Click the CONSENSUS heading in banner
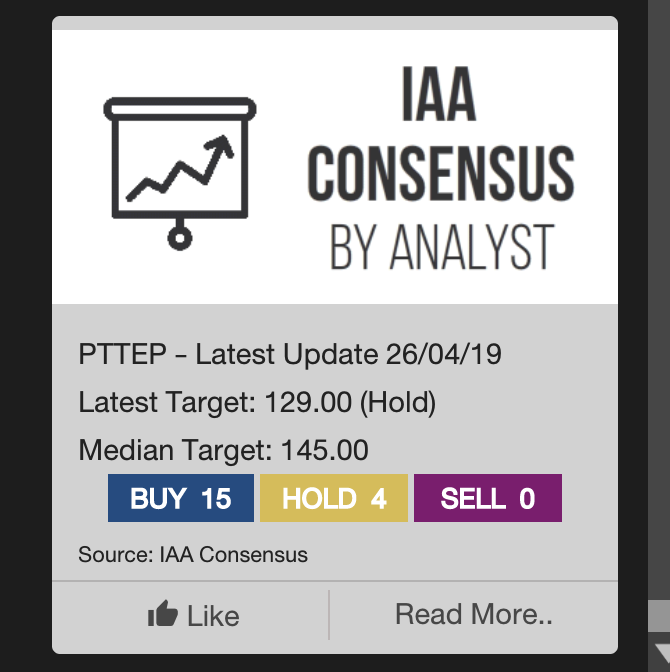 pyautogui.click(x=440, y=176)
